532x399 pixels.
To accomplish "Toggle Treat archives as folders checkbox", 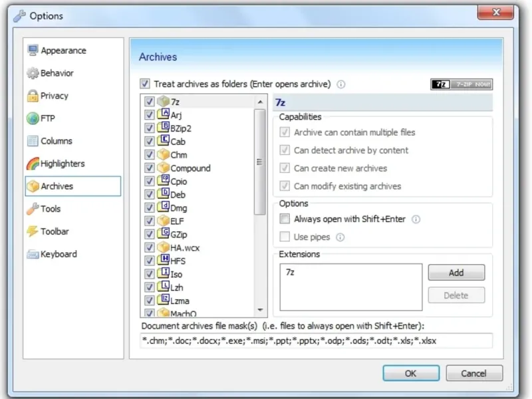I will 145,84.
